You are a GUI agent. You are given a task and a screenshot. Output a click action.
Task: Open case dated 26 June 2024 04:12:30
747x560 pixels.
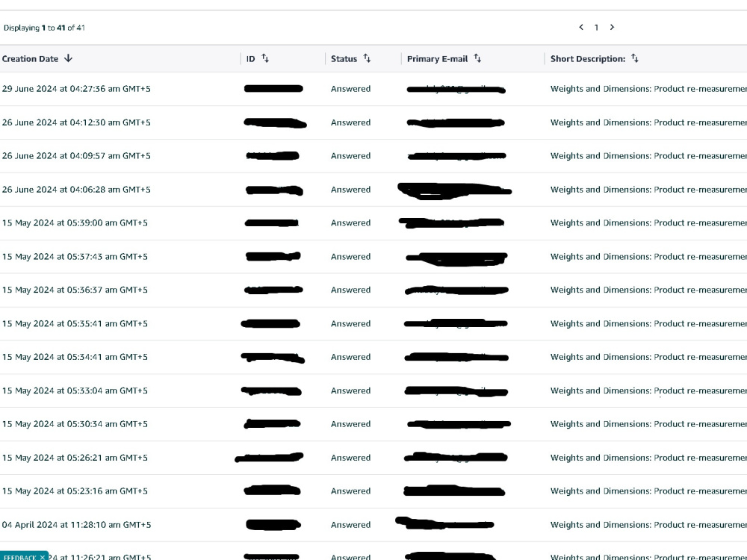(76, 122)
